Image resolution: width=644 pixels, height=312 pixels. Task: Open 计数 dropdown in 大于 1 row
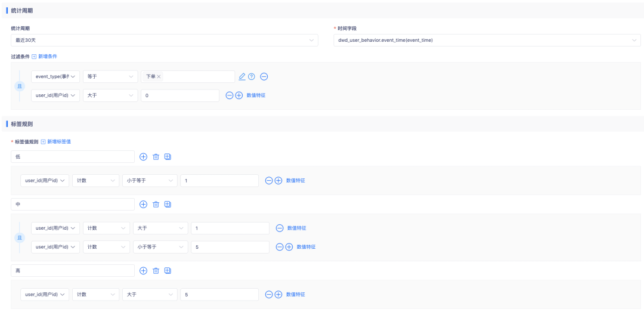pyautogui.click(x=106, y=228)
